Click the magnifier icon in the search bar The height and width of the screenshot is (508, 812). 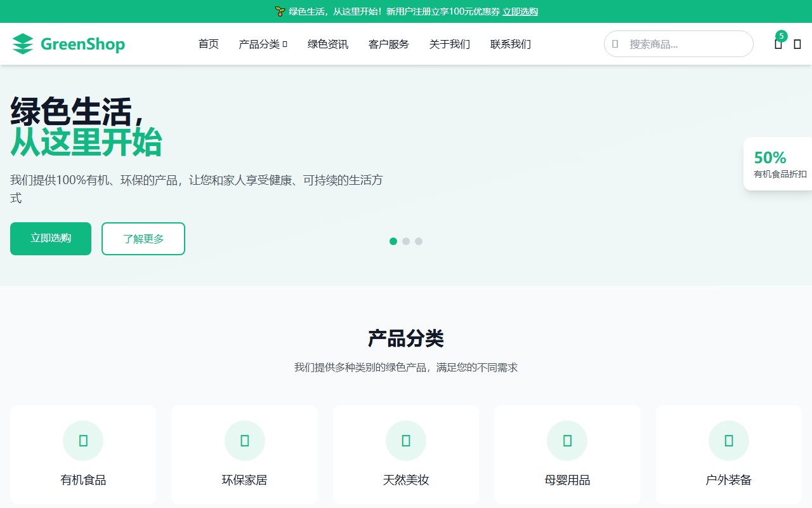(x=614, y=44)
